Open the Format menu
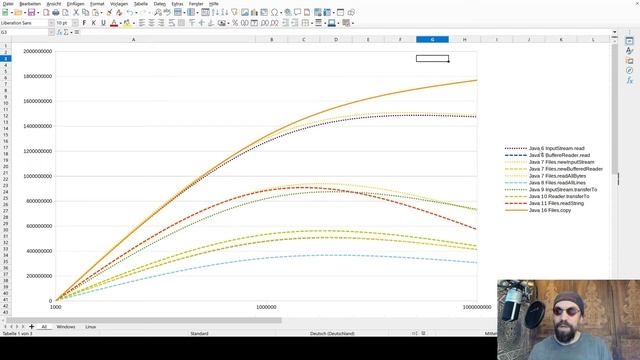640x360 pixels. click(97, 4)
